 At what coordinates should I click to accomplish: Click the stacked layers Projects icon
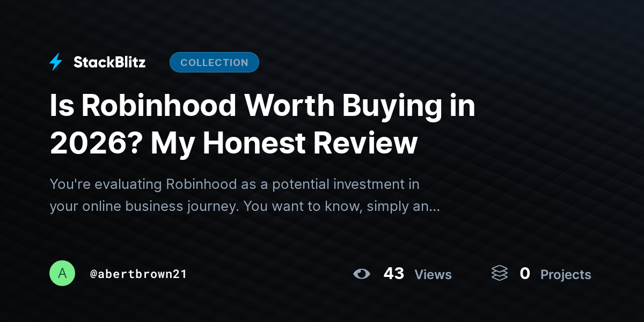coord(500,274)
